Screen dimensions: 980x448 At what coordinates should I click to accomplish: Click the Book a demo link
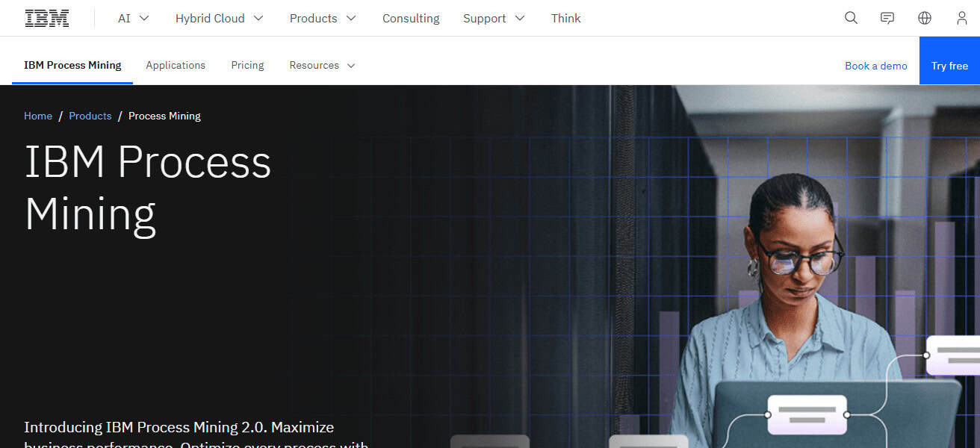[875, 66]
